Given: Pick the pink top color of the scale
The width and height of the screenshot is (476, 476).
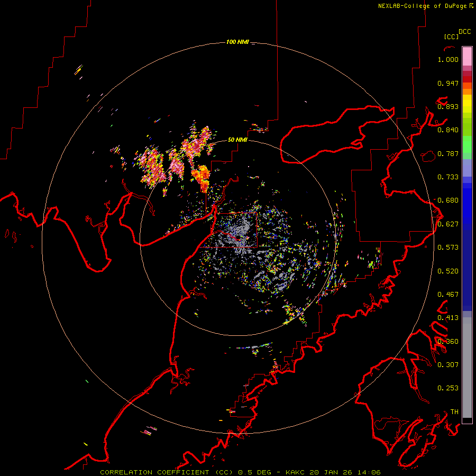Looking at the screenshot, I should pyautogui.click(x=467, y=56).
